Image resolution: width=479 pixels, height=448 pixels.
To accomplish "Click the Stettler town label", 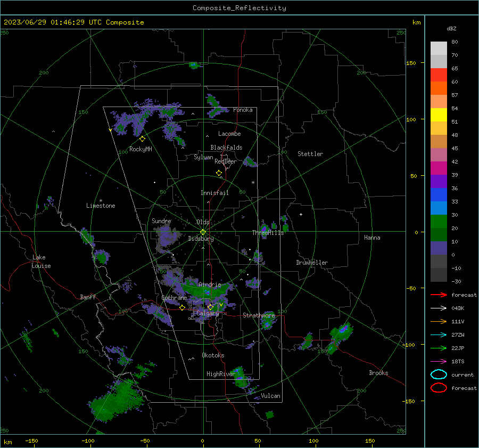I will [x=310, y=154].
